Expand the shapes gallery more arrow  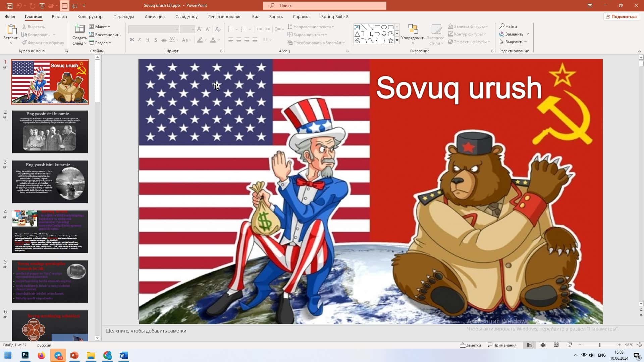tap(397, 41)
